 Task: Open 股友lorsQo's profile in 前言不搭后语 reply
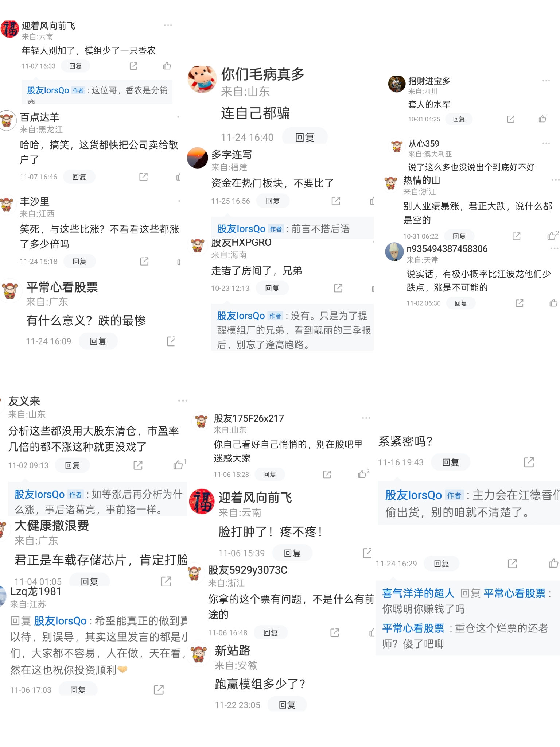(241, 229)
